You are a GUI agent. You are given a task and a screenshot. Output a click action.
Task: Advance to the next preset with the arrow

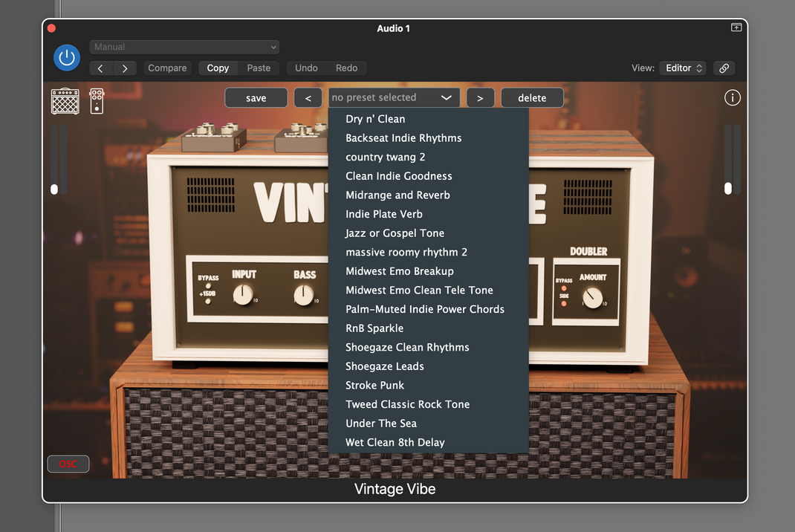tap(481, 97)
